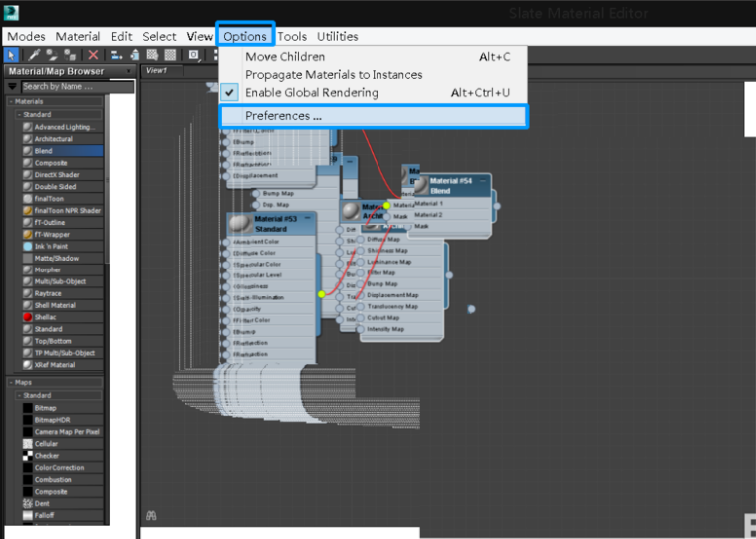Select Architectural material in the list
Screen dimensions: 756x539
pos(62,139)
